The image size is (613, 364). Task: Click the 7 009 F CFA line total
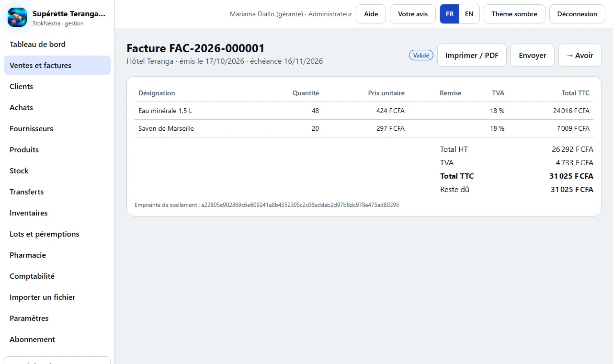tap(573, 128)
